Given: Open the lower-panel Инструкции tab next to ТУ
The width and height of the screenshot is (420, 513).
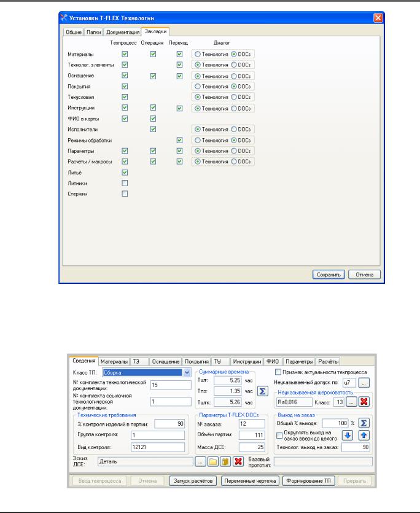Looking at the screenshot, I should click(x=247, y=361).
